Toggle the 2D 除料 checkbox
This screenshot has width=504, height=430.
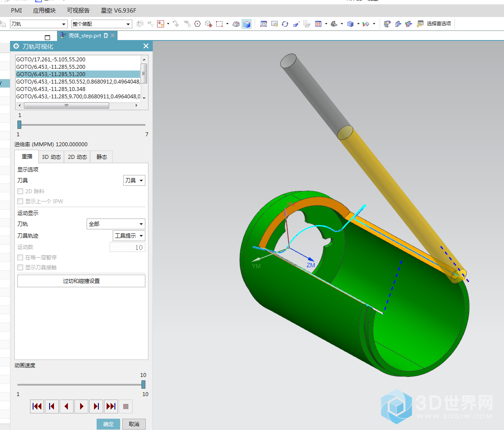coord(20,191)
